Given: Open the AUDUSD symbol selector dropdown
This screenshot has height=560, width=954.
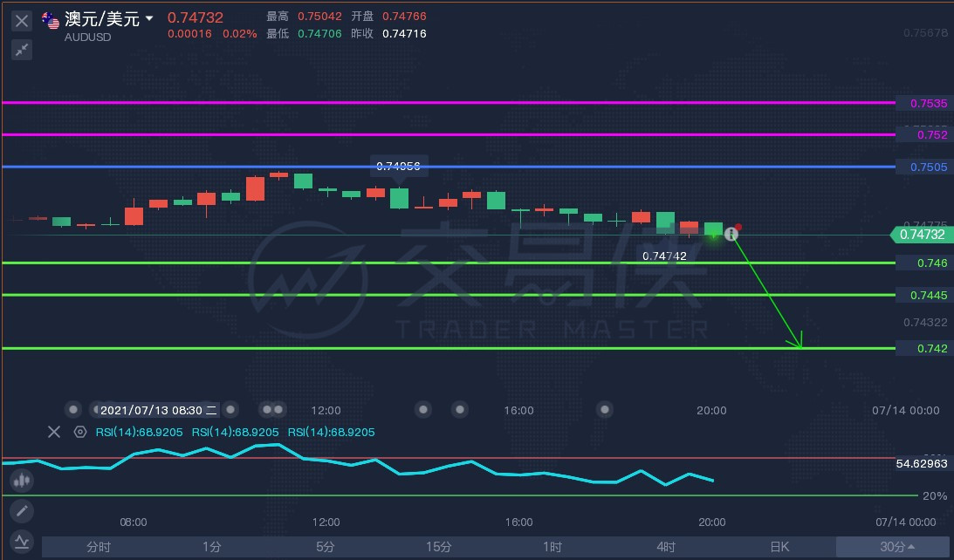Looking at the screenshot, I should pyautogui.click(x=149, y=18).
